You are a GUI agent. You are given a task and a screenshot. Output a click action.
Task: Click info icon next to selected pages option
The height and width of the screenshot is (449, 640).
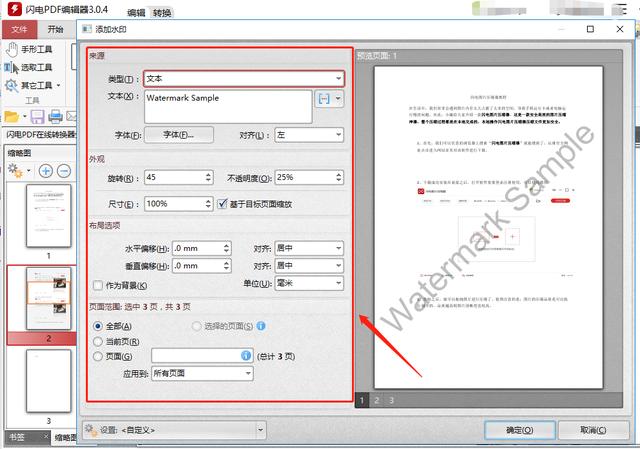pos(261,326)
